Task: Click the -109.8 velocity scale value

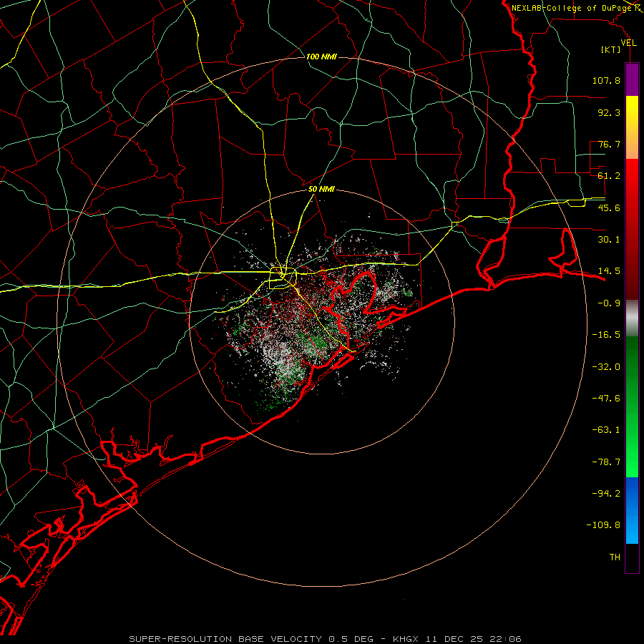Action: coord(603,525)
